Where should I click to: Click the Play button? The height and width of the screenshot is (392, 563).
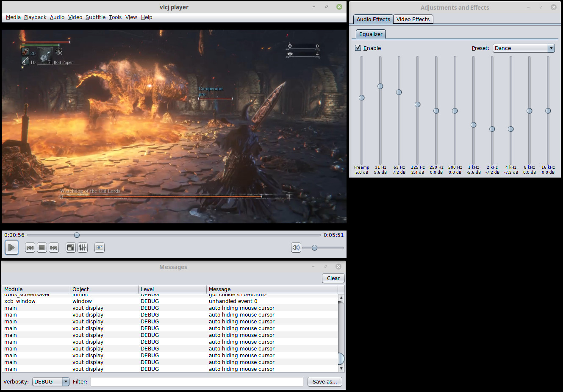coord(11,247)
